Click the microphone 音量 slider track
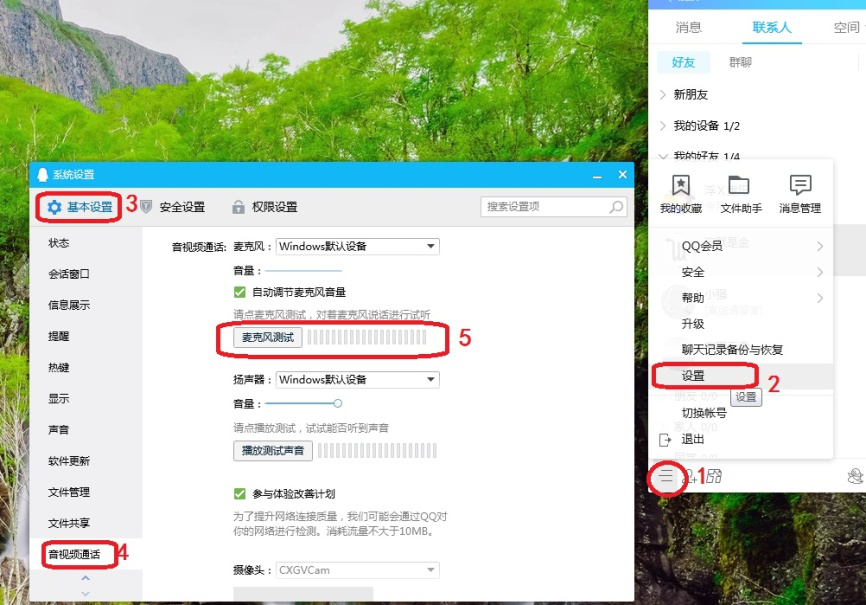Image resolution: width=866 pixels, height=605 pixels. (x=303, y=271)
